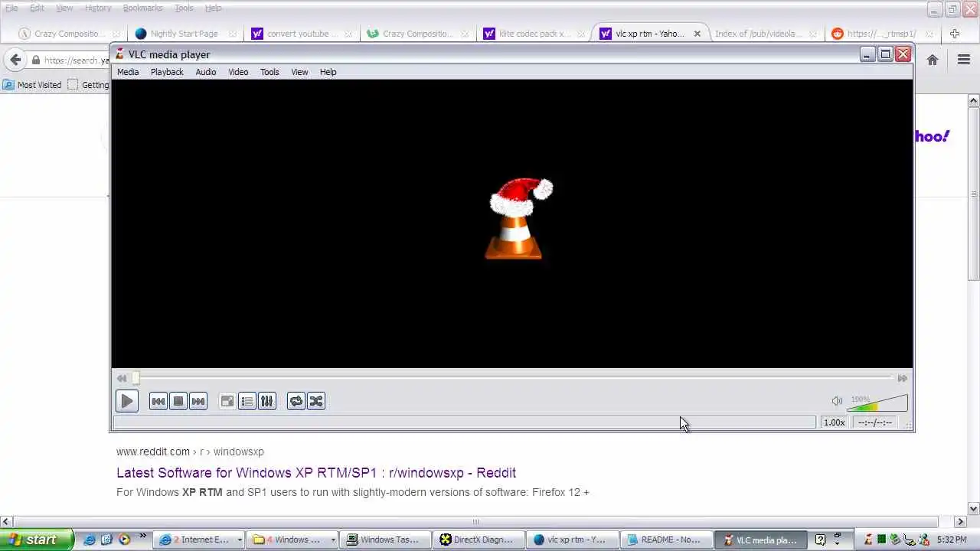
Task: Click the horizontal scroll right arrow
Action: 961,521
